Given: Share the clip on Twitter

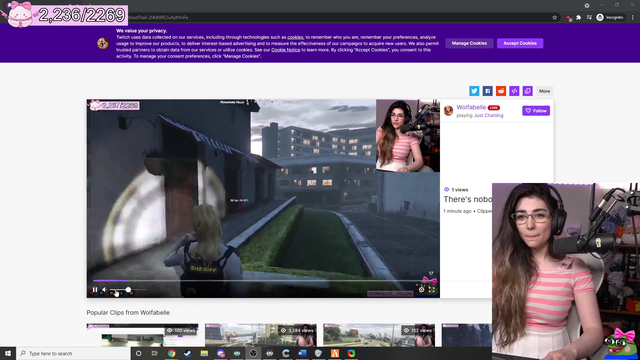Looking at the screenshot, I should 474,91.
